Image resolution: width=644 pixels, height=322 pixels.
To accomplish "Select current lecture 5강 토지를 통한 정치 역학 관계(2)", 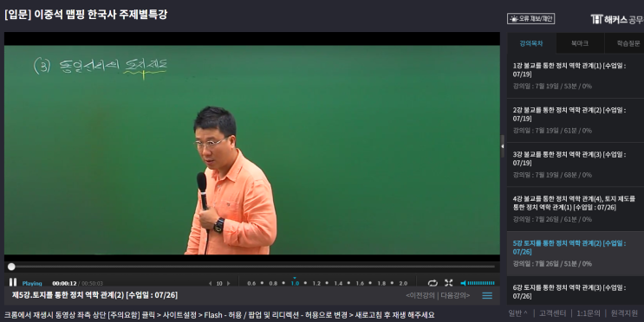I will pos(576,254).
